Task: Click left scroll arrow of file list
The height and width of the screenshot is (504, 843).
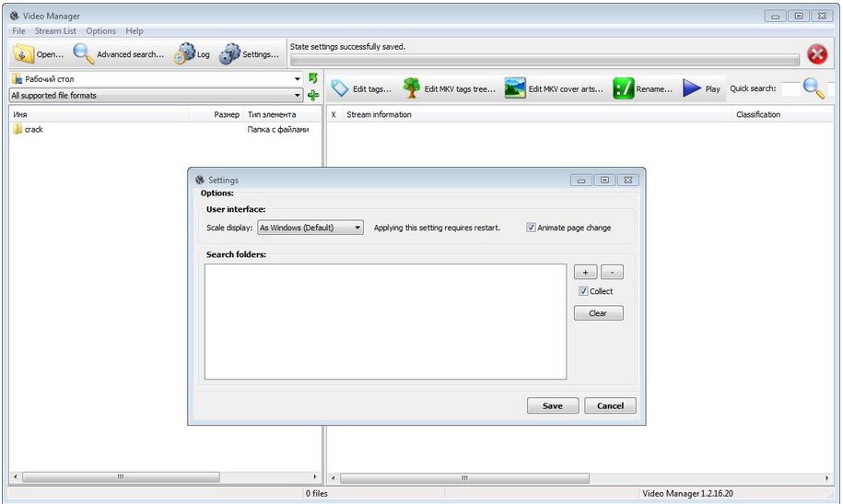Action: pyautogui.click(x=15, y=477)
